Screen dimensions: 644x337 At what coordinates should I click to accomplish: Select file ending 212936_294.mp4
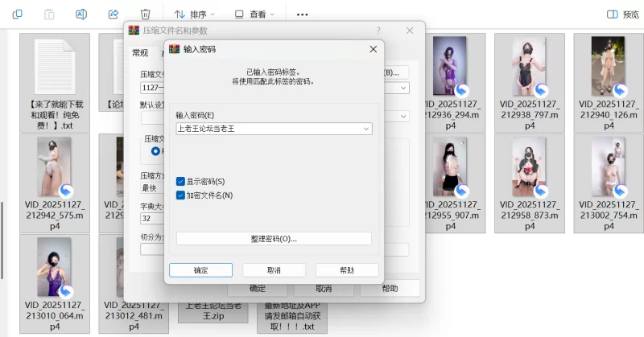coord(455,83)
